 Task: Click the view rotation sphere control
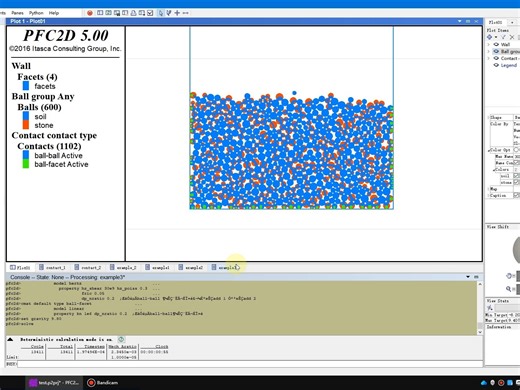(516, 250)
